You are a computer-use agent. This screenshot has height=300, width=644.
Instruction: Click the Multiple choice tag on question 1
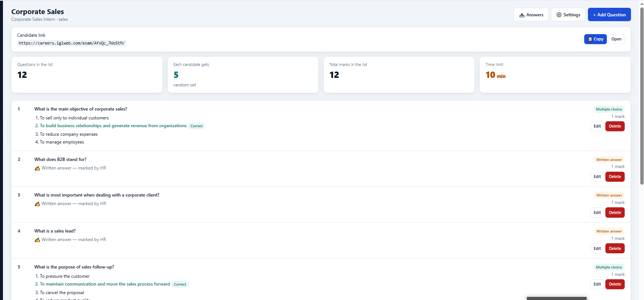[x=609, y=109]
